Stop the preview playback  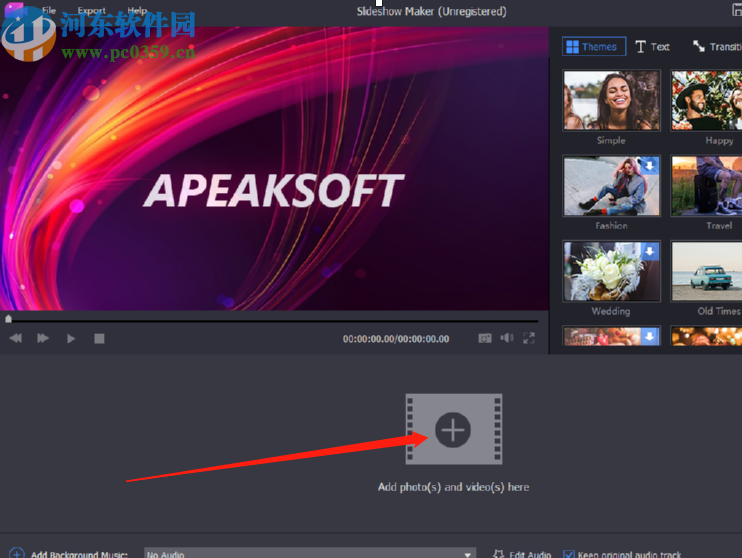tap(99, 338)
